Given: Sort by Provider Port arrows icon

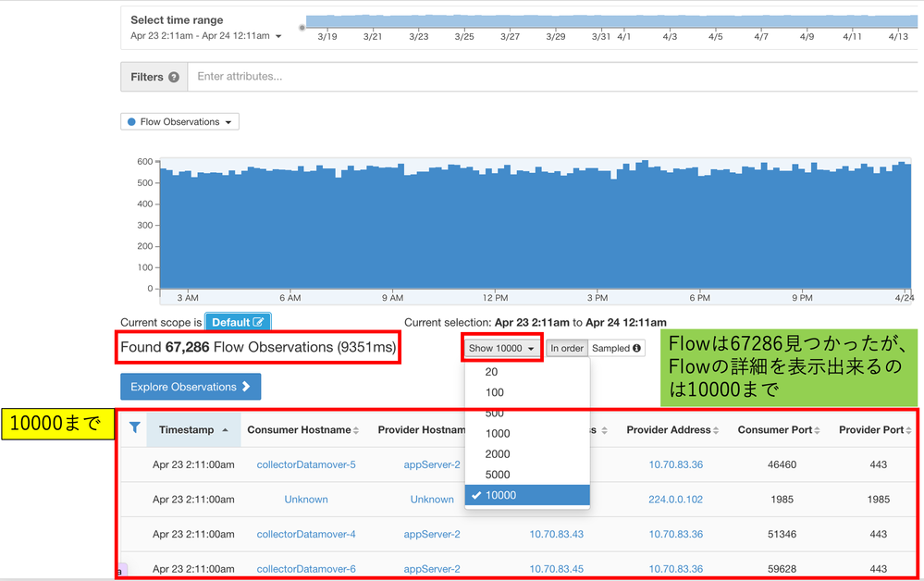Looking at the screenshot, I should (908, 431).
